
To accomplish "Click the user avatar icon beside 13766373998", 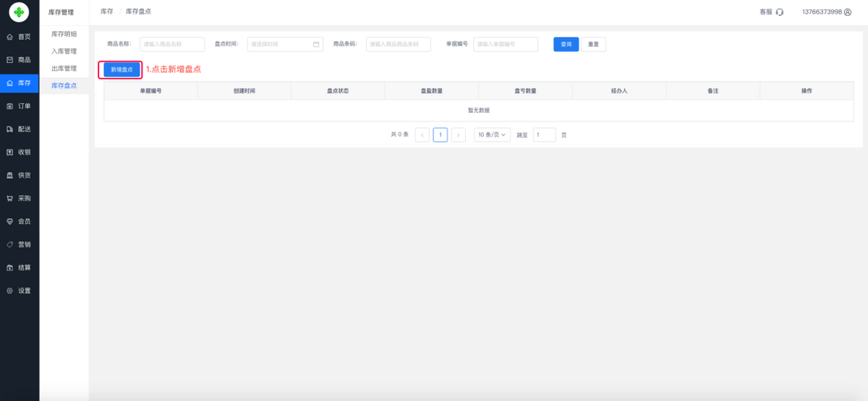I will click(848, 12).
